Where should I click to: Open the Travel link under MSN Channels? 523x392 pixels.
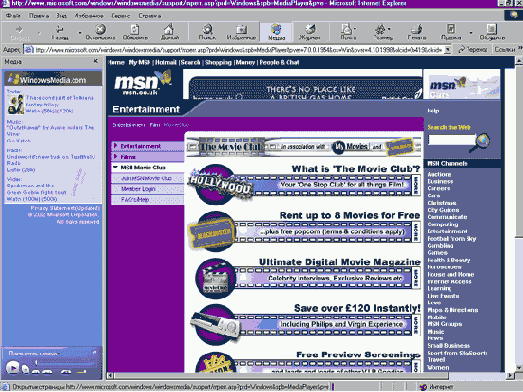[436, 360]
